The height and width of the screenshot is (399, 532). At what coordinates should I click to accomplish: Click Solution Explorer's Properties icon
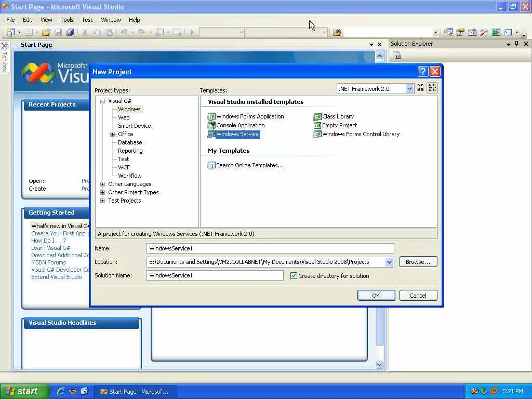397,55
